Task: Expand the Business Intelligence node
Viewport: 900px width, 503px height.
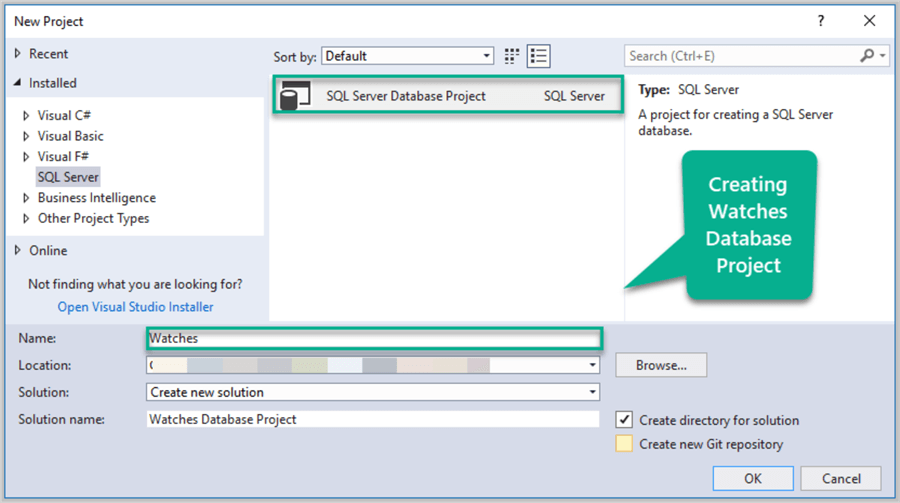Action: pyautogui.click(x=26, y=198)
